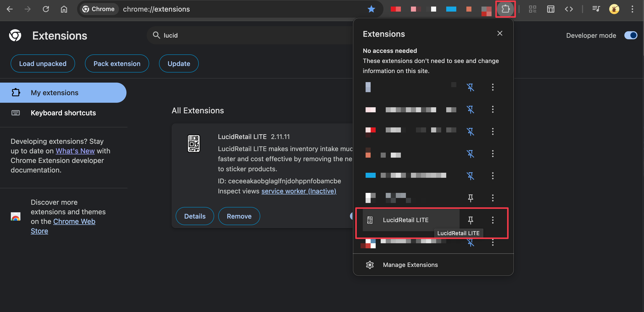Reload the chrome://extensions page
This screenshot has width=644, height=312.
tap(46, 9)
